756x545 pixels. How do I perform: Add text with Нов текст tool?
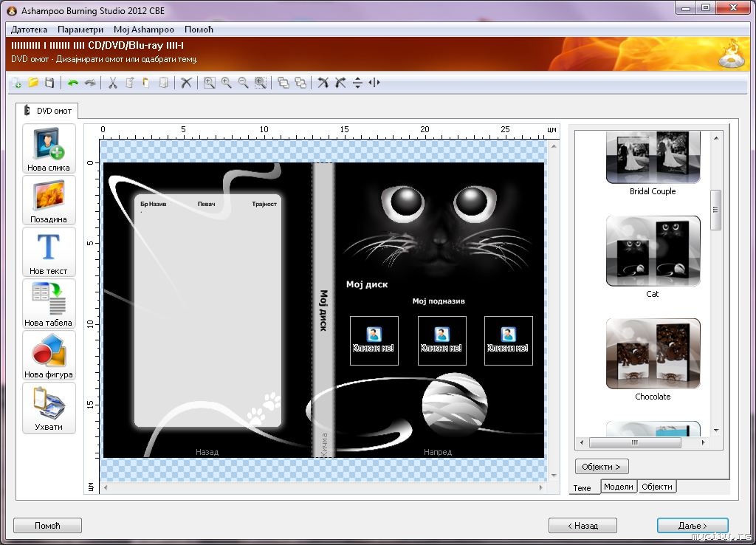pos(49,252)
